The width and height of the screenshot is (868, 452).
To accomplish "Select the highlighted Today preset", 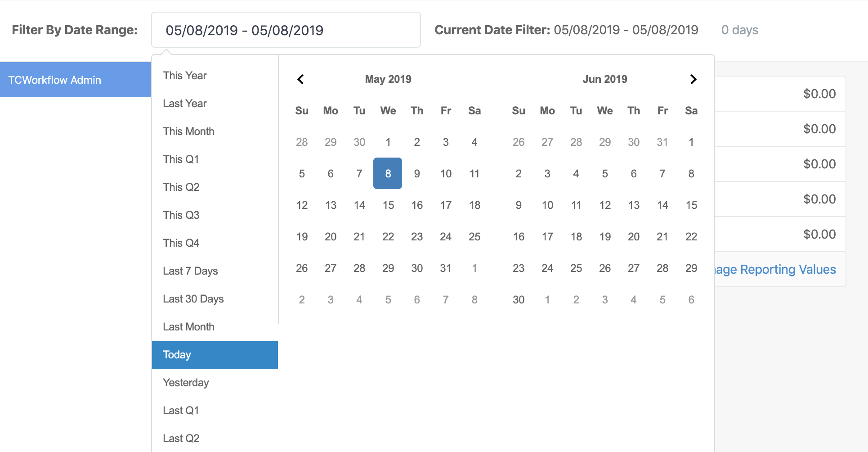I will (215, 355).
